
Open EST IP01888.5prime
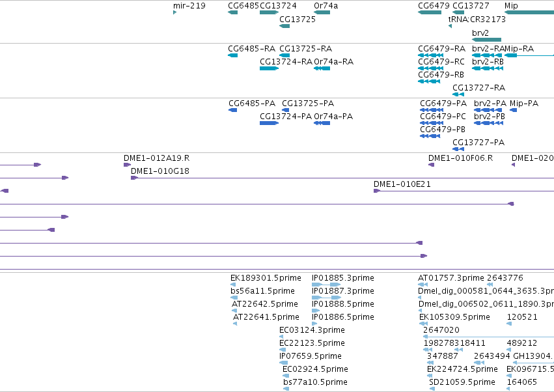click(x=342, y=304)
